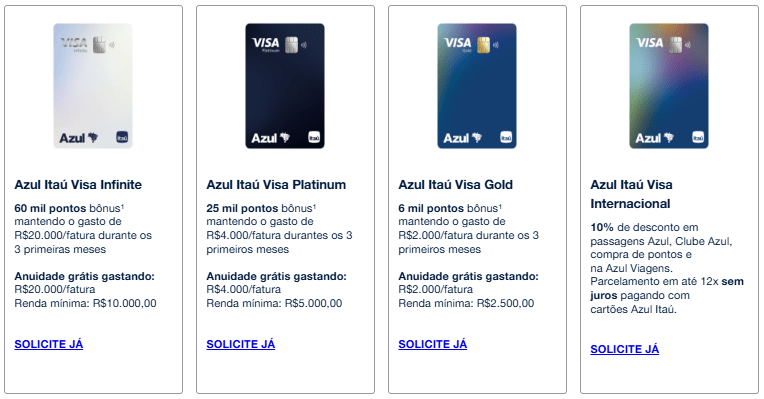Click the Visa logo on Platinum card
Screen dimensions: 764x399
click(x=266, y=43)
